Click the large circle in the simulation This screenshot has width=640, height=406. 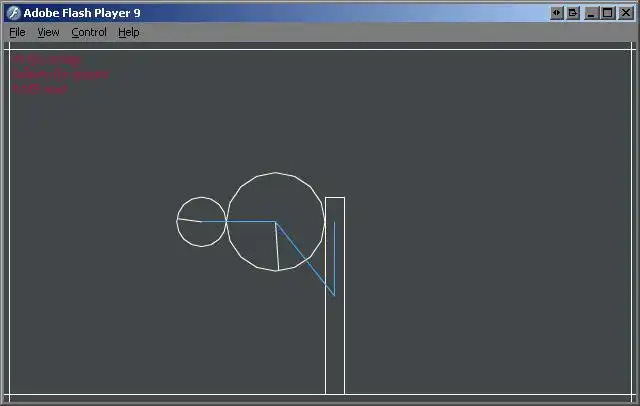[x=276, y=222]
